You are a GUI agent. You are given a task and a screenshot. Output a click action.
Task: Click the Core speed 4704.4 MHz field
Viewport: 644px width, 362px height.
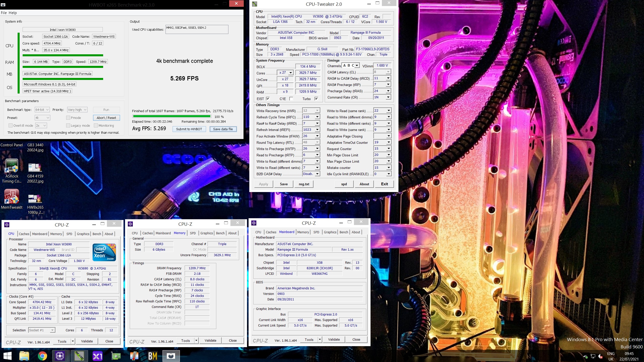tap(52, 43)
